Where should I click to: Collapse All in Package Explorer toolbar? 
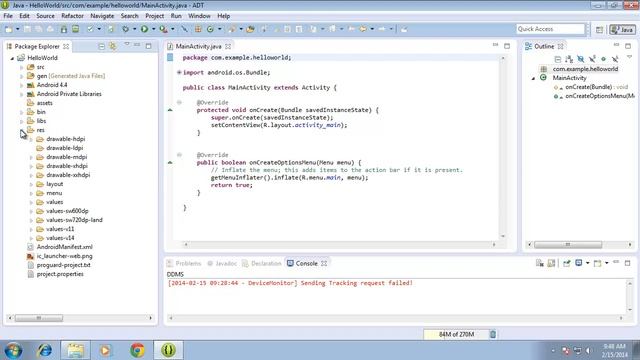(x=102, y=47)
